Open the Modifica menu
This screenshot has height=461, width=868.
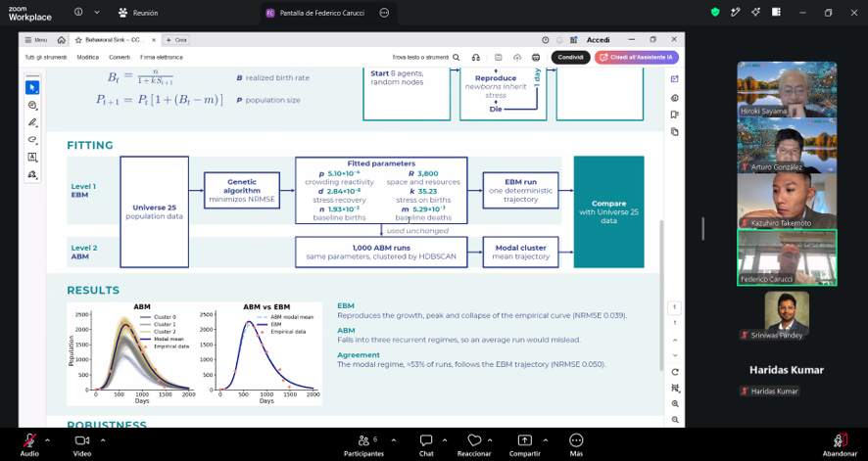click(x=87, y=57)
